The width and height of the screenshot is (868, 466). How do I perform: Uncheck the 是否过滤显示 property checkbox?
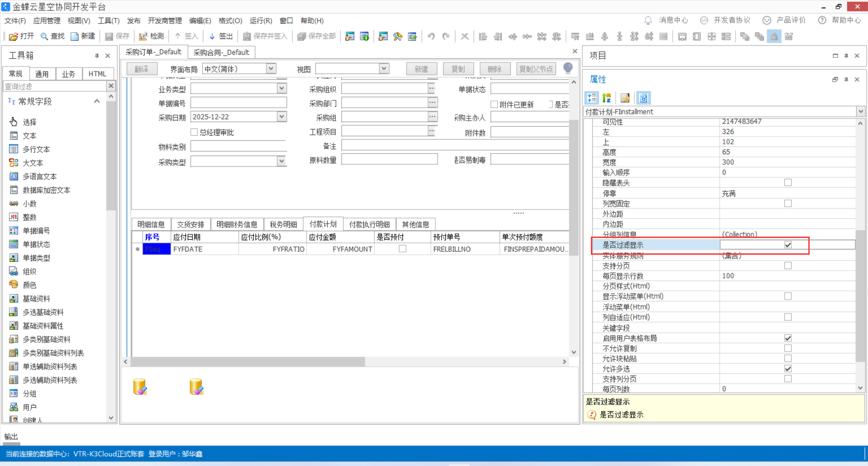click(788, 244)
